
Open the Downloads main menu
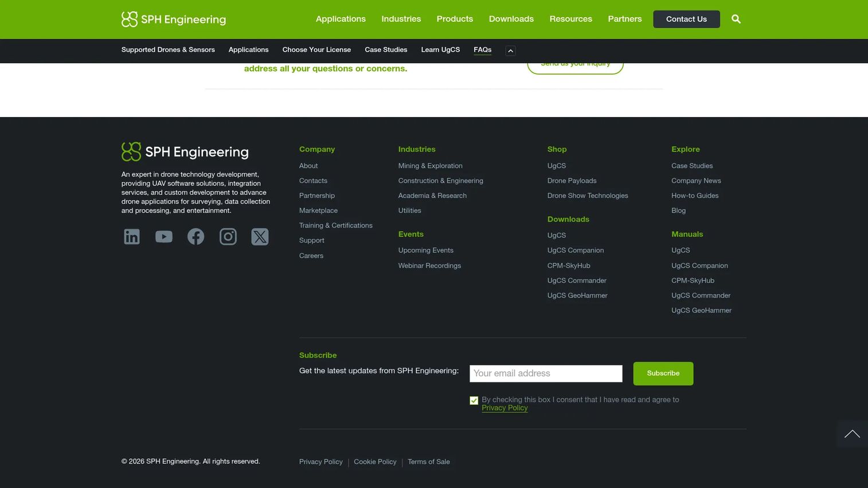point(511,19)
